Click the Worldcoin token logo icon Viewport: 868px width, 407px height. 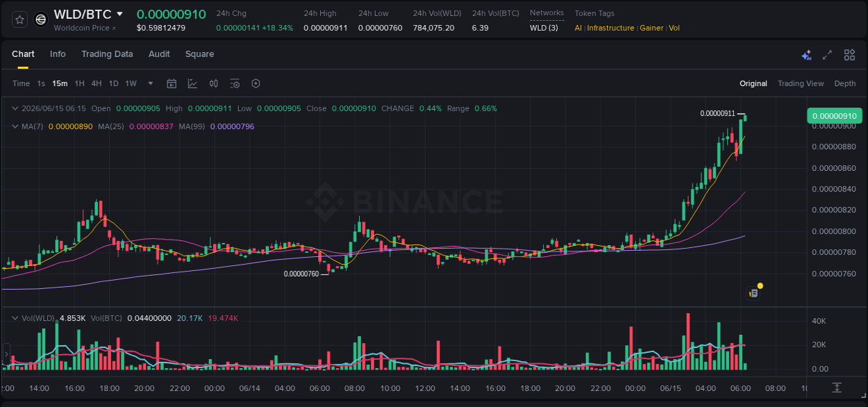(x=41, y=19)
